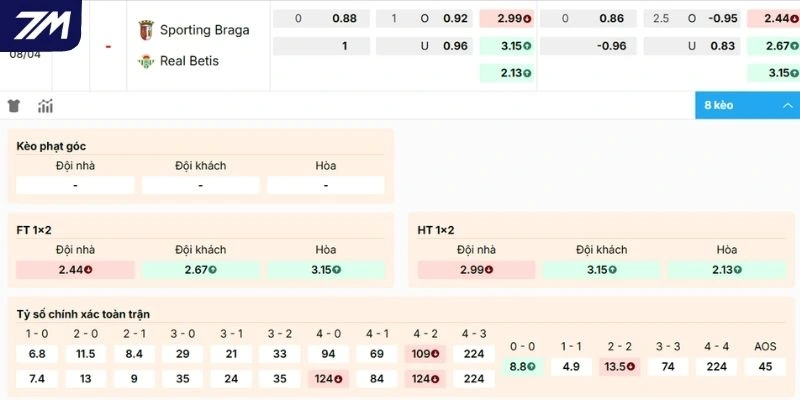Click the Sporting Braga team crest

tap(144, 30)
